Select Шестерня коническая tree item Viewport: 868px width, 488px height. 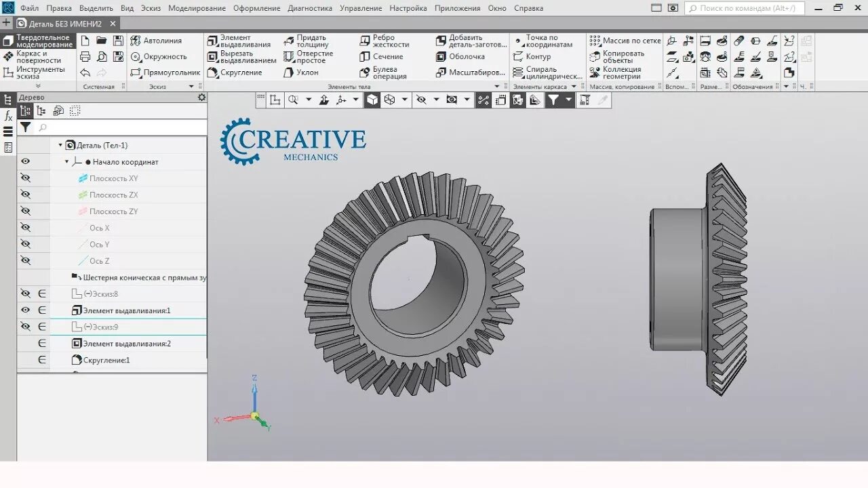tap(139, 277)
